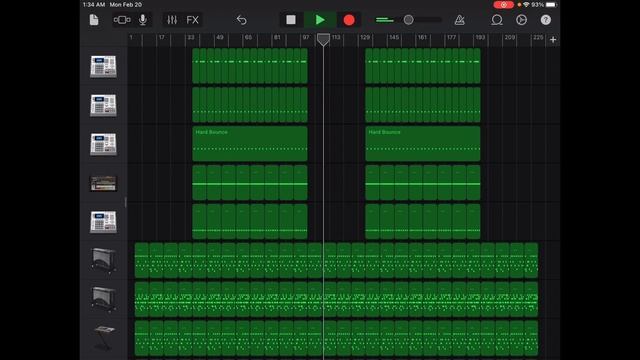This screenshot has width=640, height=360.
Task: Stop playback with the square button
Action: 291,20
